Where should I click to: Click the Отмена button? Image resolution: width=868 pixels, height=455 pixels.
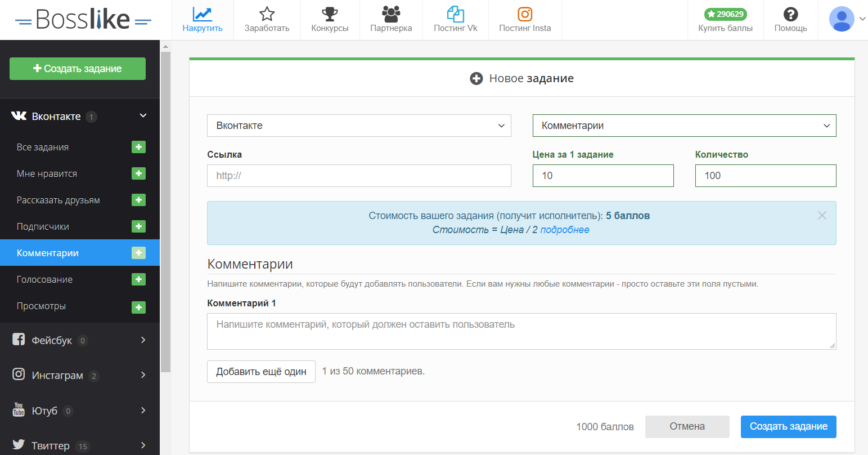click(x=687, y=426)
